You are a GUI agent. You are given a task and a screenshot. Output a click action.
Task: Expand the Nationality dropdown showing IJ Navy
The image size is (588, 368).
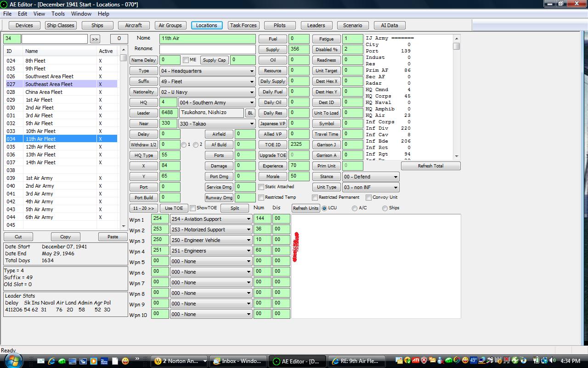click(207, 92)
